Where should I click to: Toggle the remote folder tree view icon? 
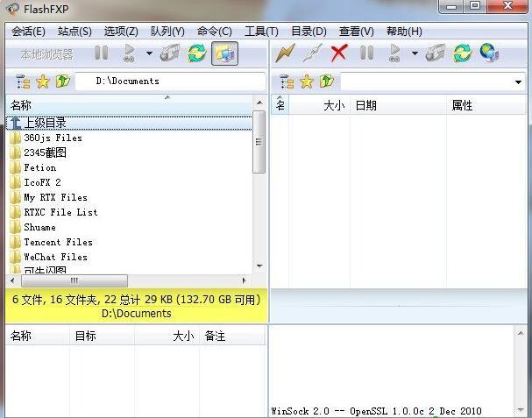287,81
